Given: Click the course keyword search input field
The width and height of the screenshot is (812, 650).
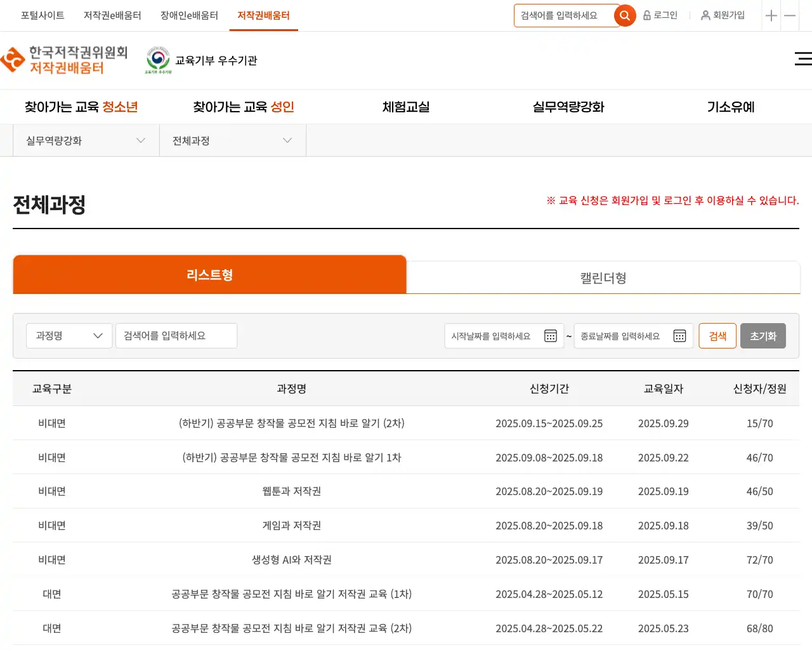Looking at the screenshot, I should [176, 336].
